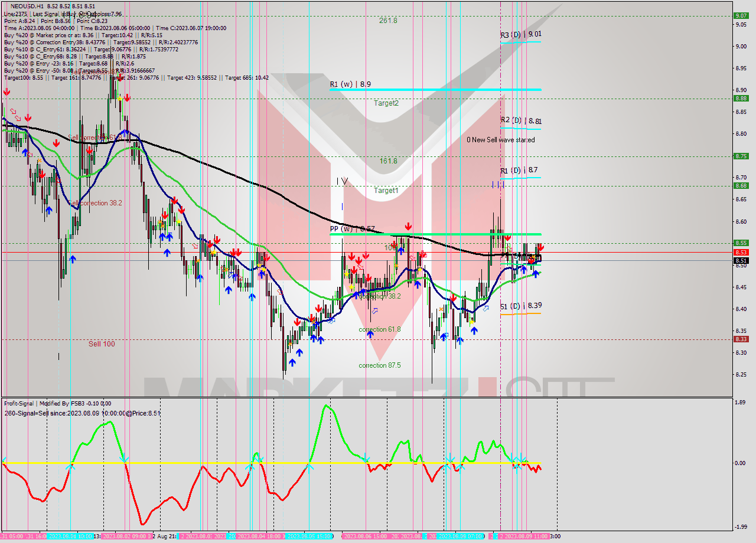Click the 'correction 87.5' green label
The height and width of the screenshot is (543, 756).
click(380, 365)
